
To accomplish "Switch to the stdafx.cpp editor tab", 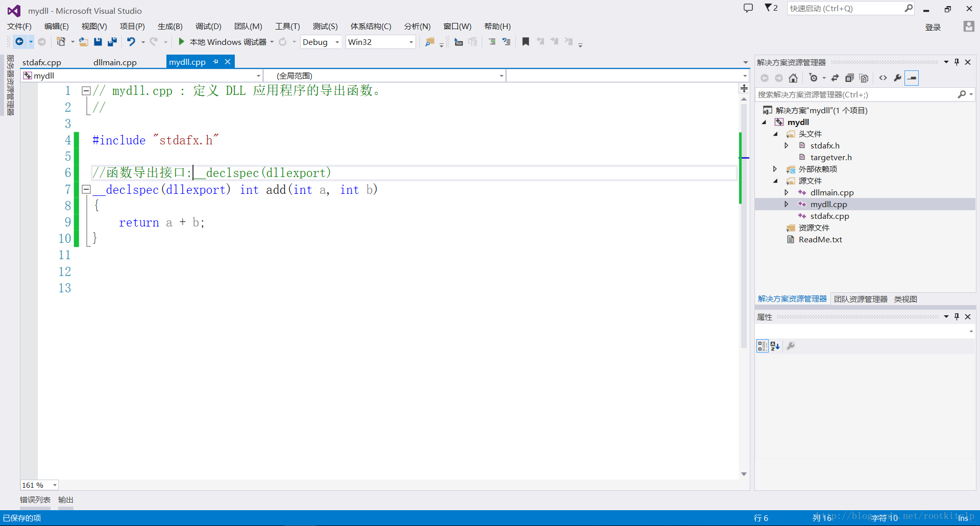I will [42, 62].
